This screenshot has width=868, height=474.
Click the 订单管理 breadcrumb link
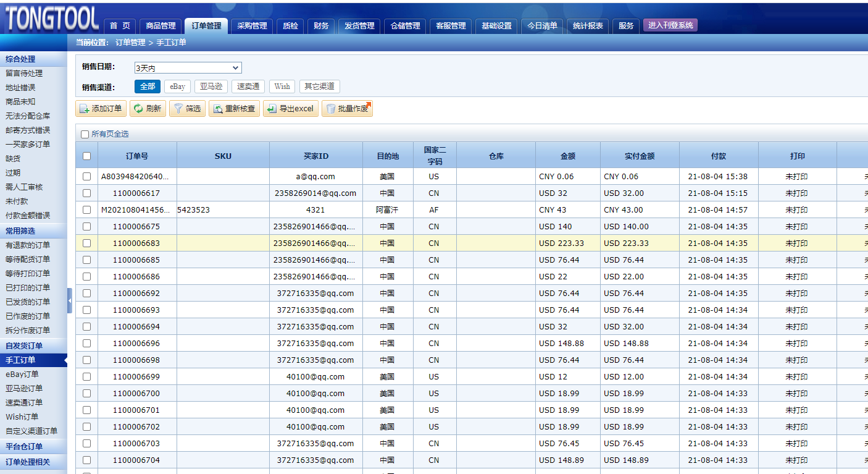click(x=130, y=43)
